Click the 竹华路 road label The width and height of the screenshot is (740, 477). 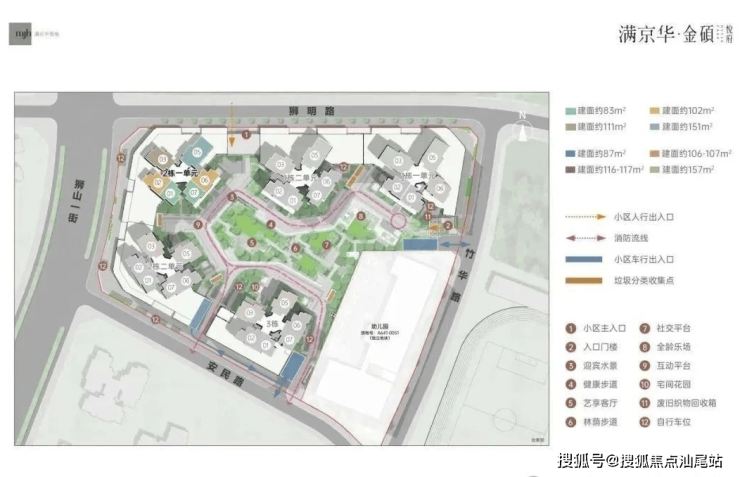pyautogui.click(x=463, y=276)
